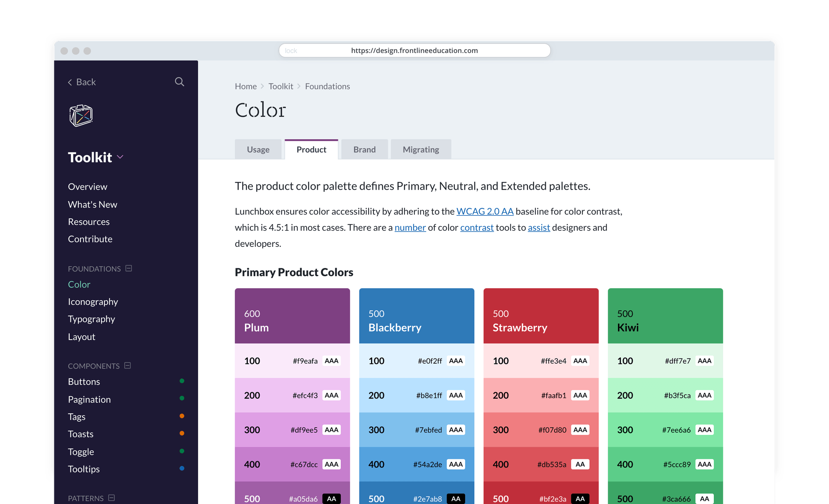Select the Migrating tab on Color page

(x=420, y=149)
